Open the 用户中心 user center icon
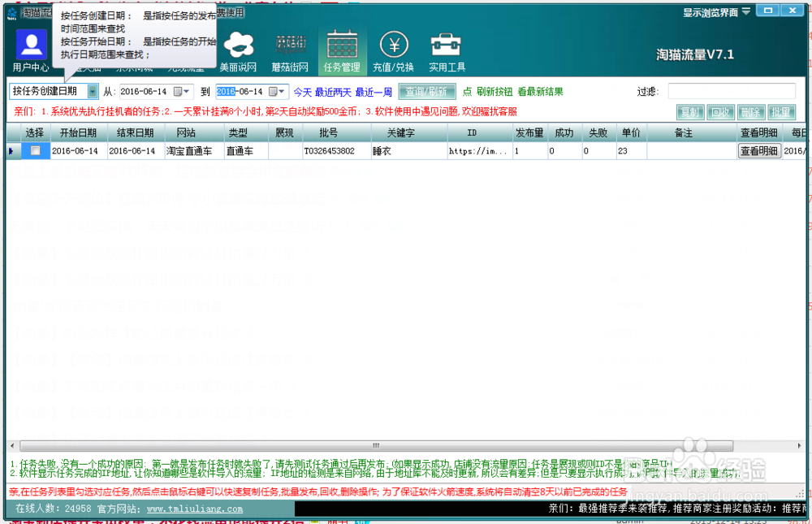Image resolution: width=812 pixels, height=524 pixels. coord(31,51)
